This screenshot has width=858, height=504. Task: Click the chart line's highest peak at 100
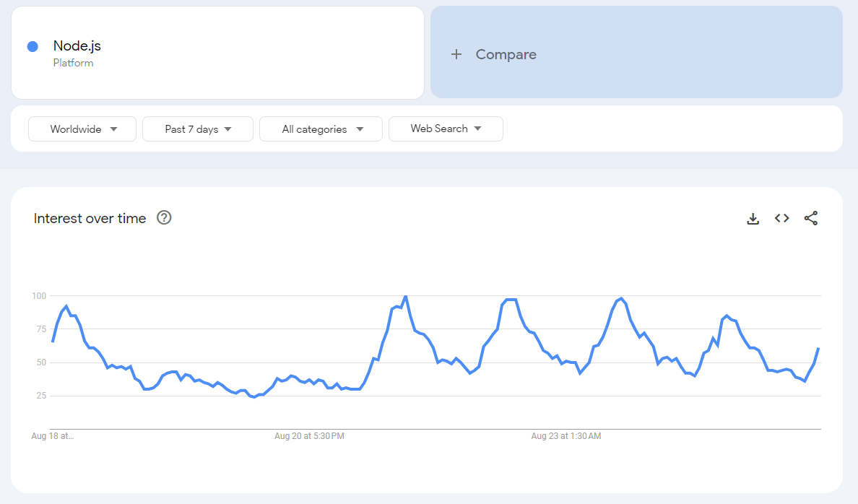point(405,297)
